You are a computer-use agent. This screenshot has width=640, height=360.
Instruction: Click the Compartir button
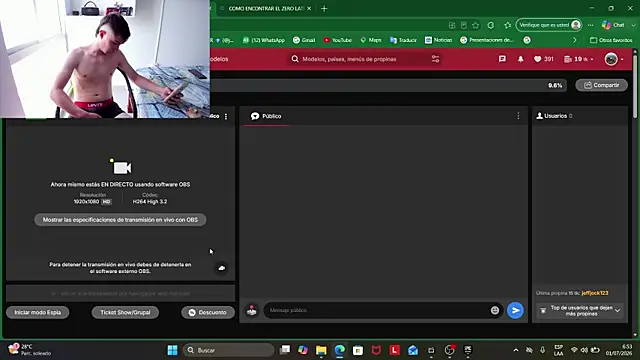pyautogui.click(x=602, y=85)
